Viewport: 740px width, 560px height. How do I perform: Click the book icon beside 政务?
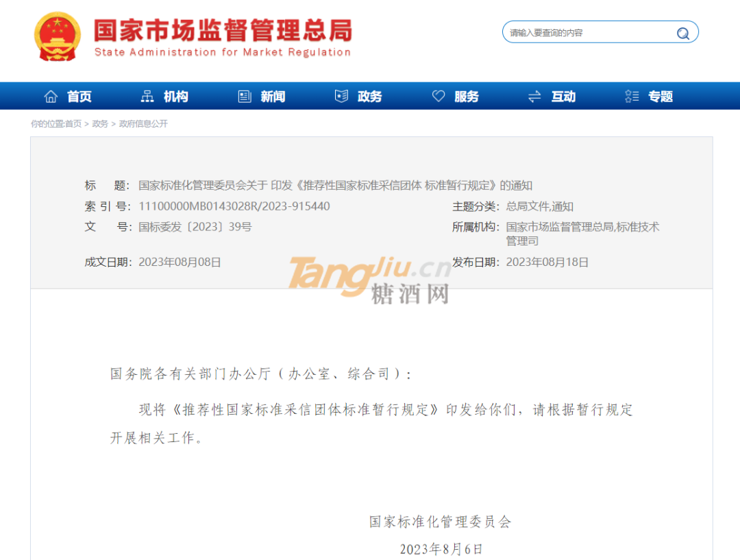[341, 97]
